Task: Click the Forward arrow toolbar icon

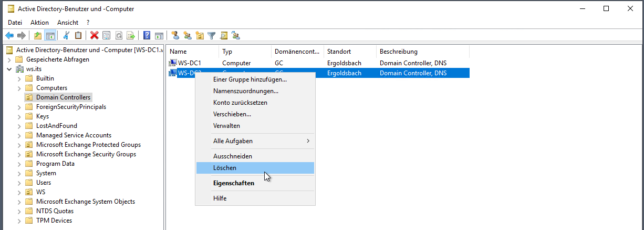Action: click(22, 35)
